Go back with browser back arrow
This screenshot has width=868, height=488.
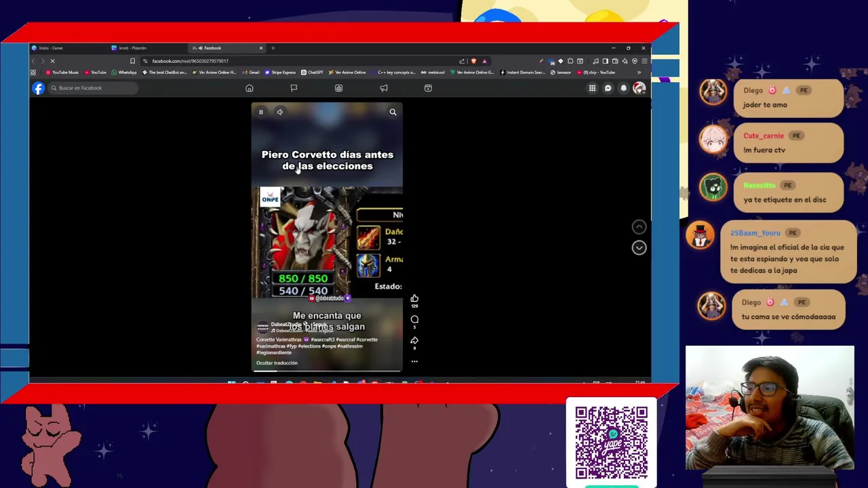33,61
